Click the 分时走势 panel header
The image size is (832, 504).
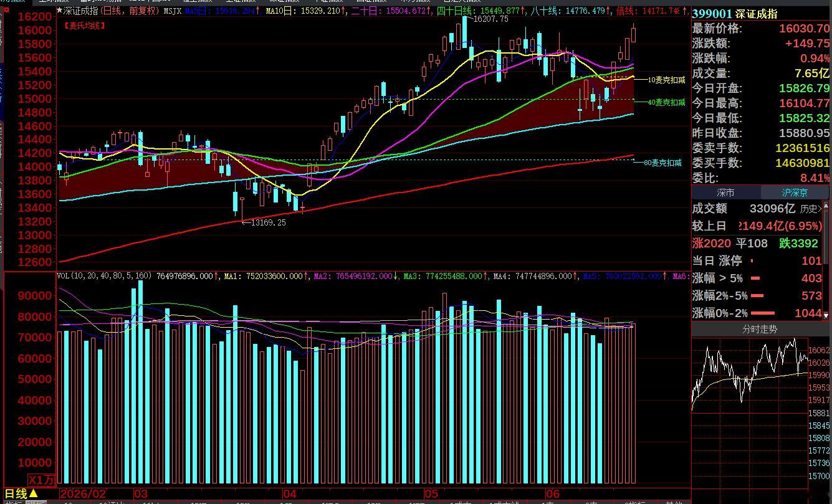point(760,330)
